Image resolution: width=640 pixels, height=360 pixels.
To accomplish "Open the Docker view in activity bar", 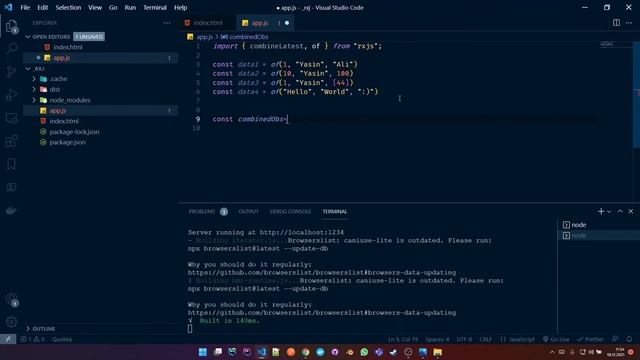I will point(11,211).
